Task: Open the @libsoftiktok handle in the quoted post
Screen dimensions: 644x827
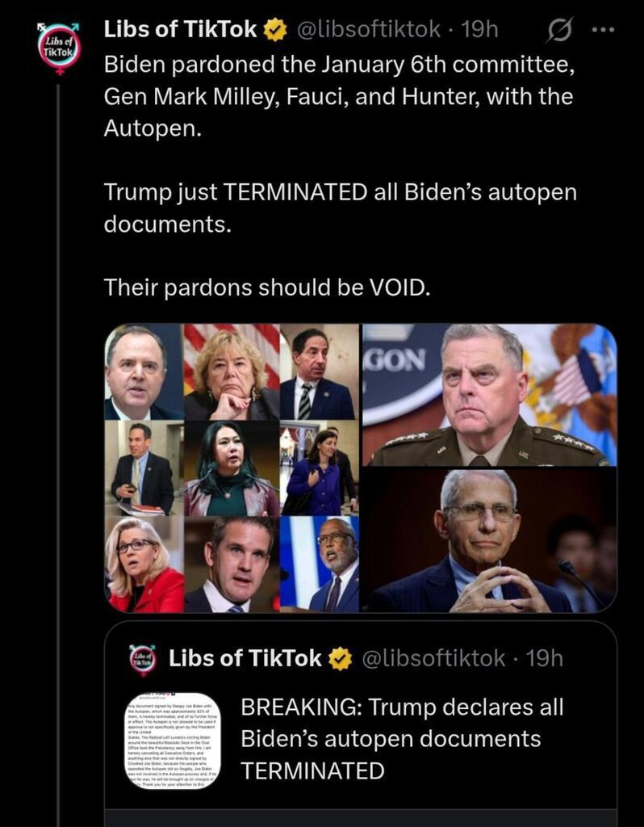Action: tap(434, 658)
